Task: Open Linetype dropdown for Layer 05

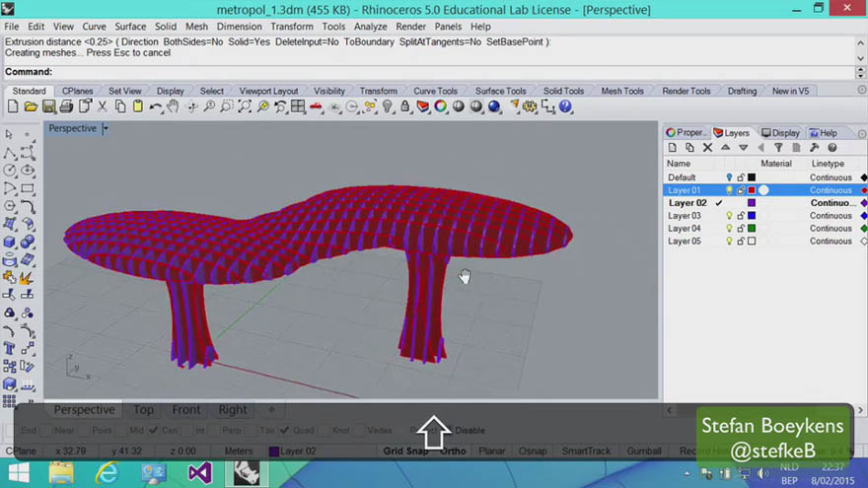Action: coord(831,242)
